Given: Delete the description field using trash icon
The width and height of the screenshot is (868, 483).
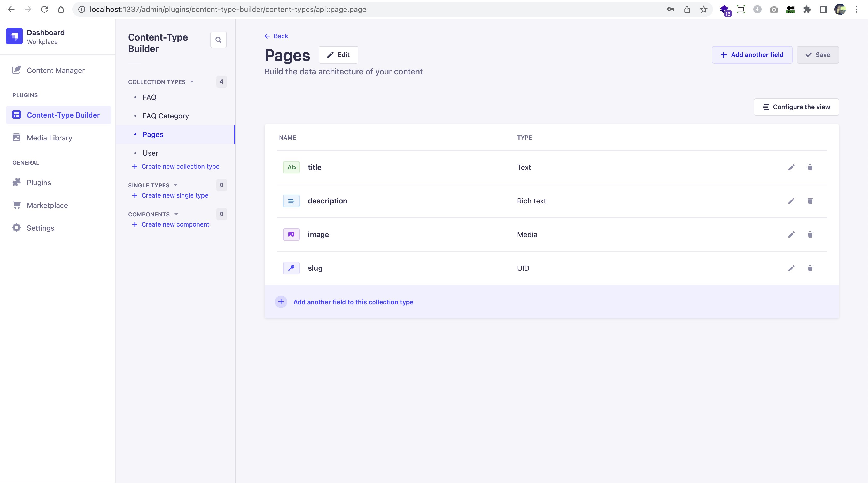Looking at the screenshot, I should pos(810,201).
